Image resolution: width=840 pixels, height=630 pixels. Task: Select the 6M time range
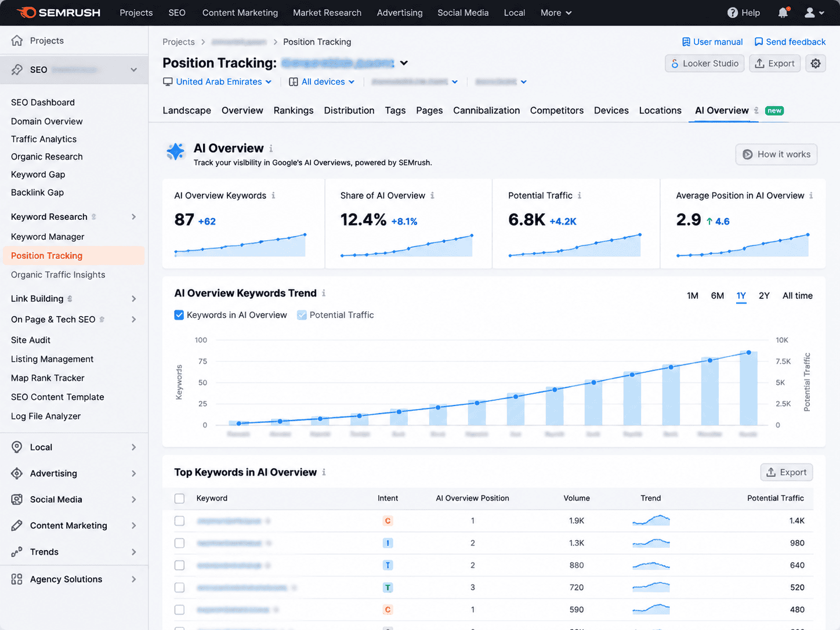coord(718,296)
